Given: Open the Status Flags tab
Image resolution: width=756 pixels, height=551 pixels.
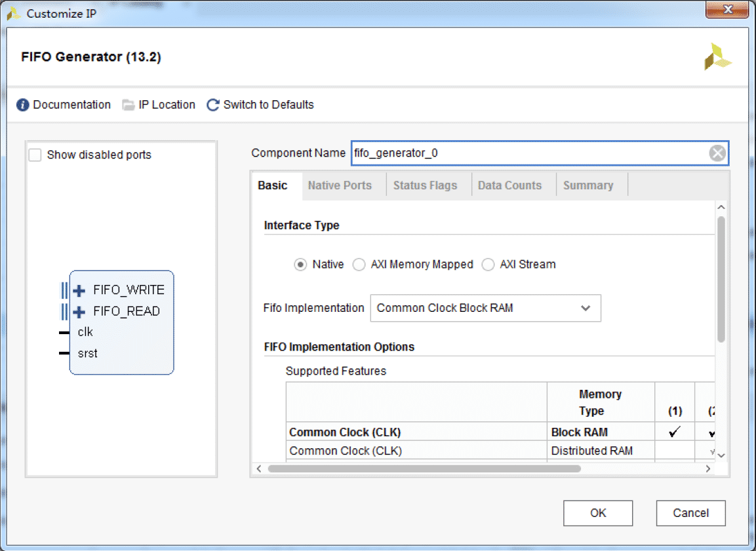Looking at the screenshot, I should [425, 185].
